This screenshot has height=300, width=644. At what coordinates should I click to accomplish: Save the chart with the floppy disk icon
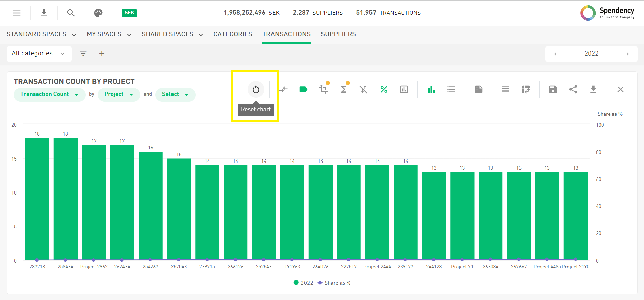click(553, 89)
